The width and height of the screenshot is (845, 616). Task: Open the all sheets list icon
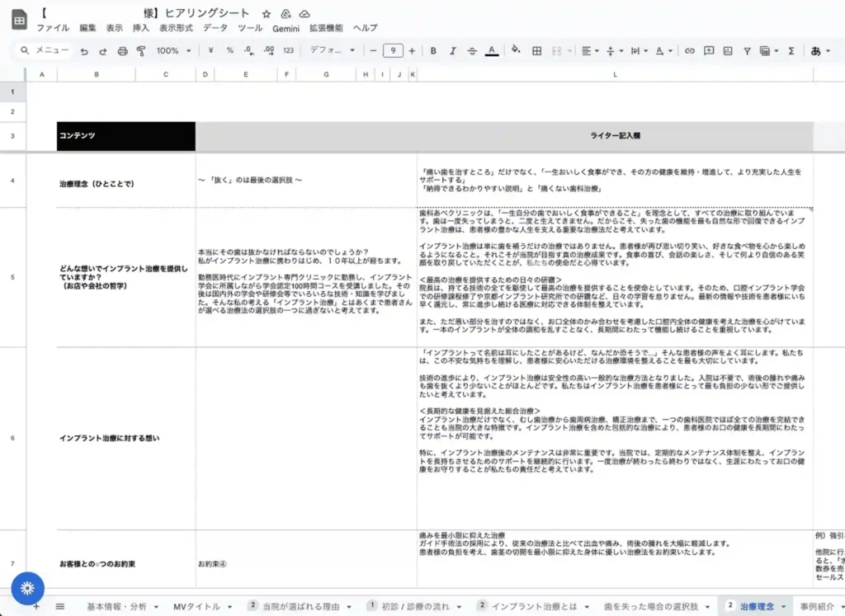(x=59, y=607)
